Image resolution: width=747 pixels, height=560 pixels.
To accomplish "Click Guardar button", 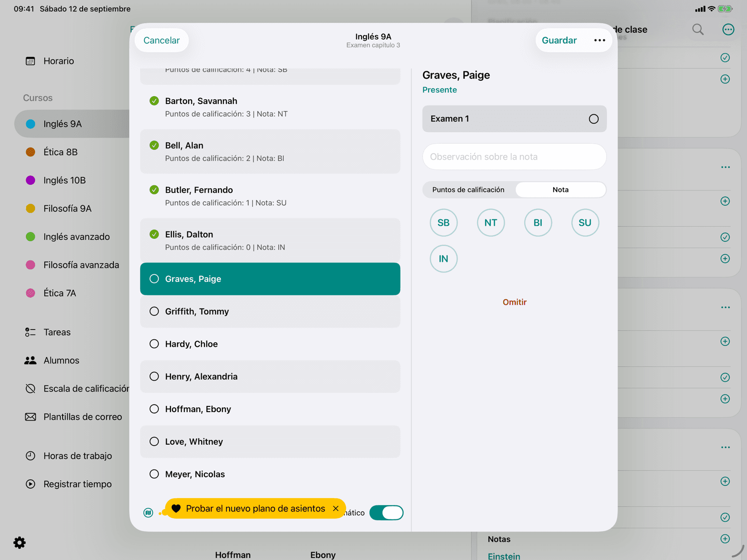I will [x=559, y=41].
